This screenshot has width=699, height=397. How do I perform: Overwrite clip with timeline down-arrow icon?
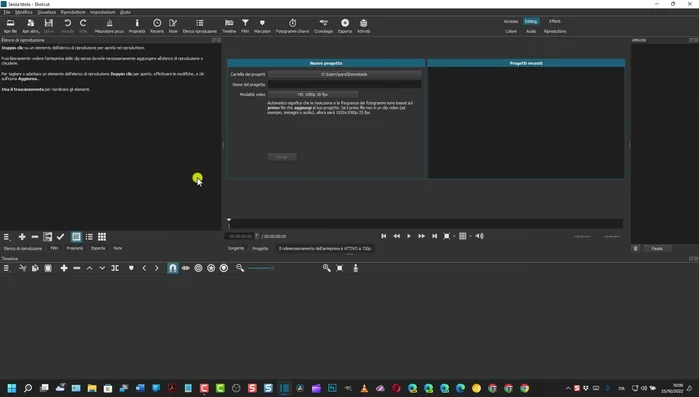(102, 268)
